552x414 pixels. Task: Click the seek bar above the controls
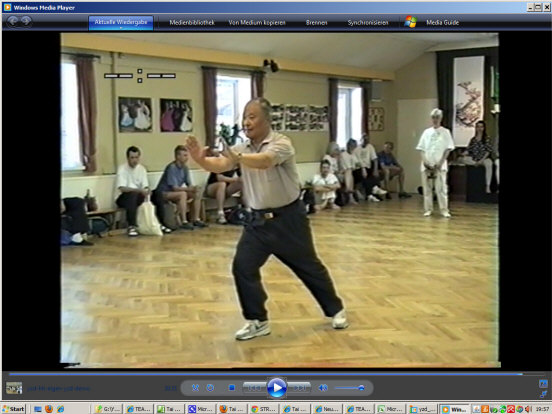click(266, 374)
